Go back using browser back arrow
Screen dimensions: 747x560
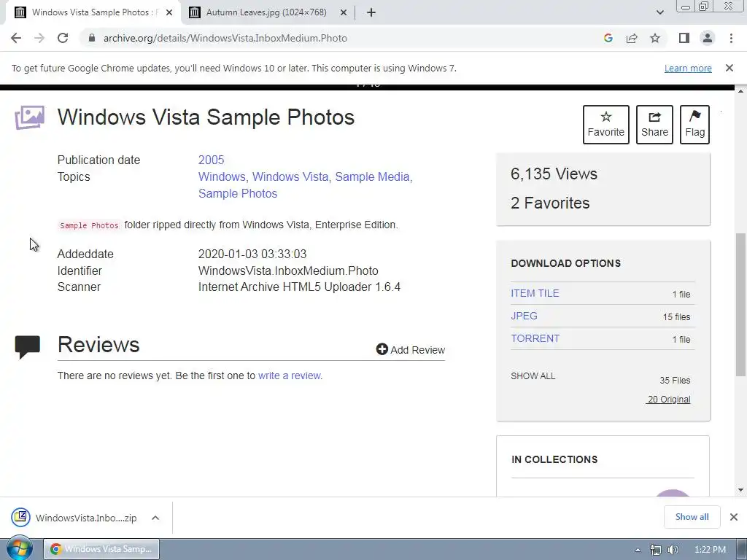pyautogui.click(x=16, y=38)
